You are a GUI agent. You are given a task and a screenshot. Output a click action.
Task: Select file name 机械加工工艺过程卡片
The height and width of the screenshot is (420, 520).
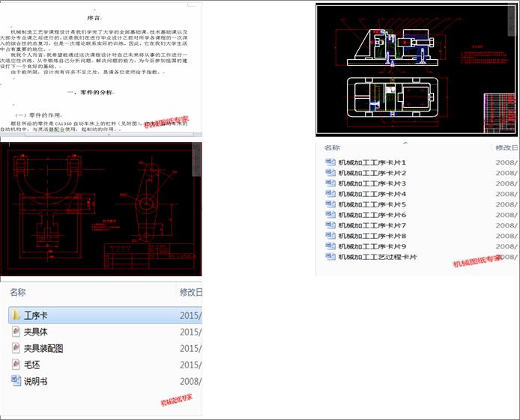[378, 257]
